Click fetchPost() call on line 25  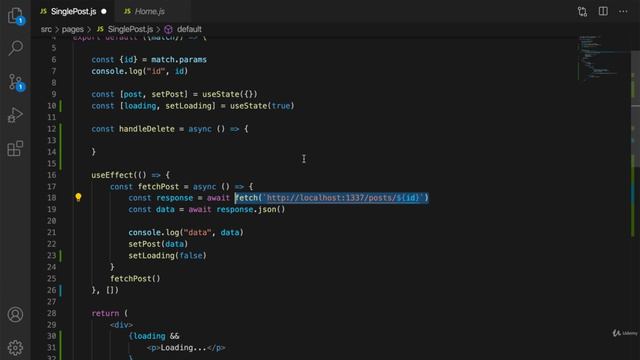135,279
